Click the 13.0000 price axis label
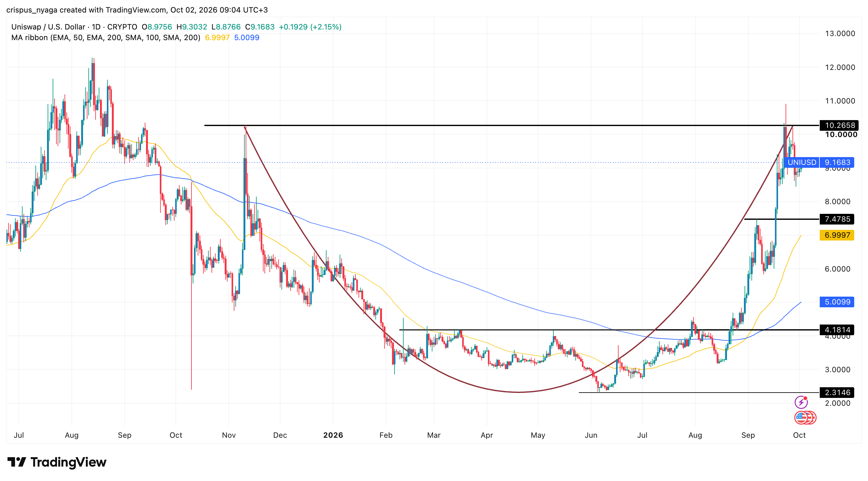868x481 pixels. (840, 33)
